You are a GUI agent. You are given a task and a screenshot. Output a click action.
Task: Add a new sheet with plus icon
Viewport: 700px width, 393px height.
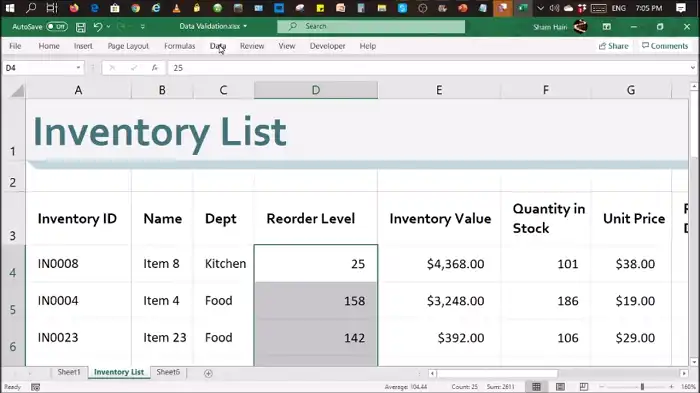pos(208,373)
